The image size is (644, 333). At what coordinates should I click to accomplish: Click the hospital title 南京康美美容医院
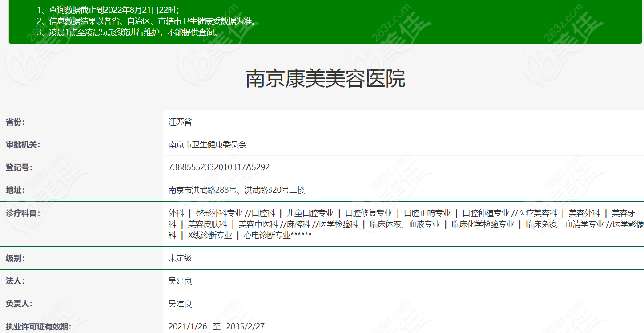click(x=325, y=79)
